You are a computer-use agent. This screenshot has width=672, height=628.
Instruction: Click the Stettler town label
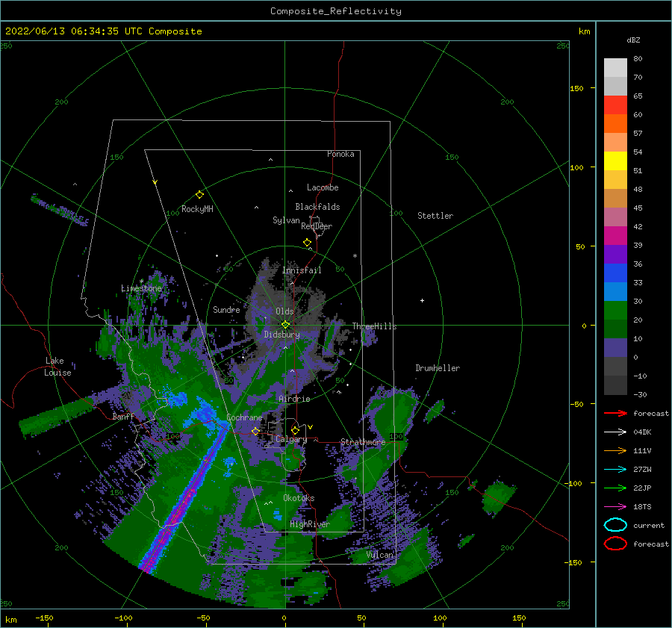tap(435, 216)
